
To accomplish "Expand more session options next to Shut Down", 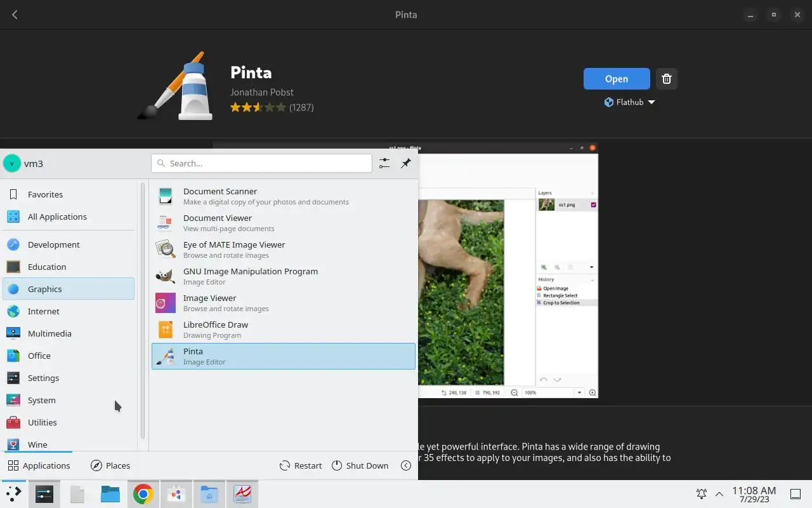I will click(x=406, y=465).
